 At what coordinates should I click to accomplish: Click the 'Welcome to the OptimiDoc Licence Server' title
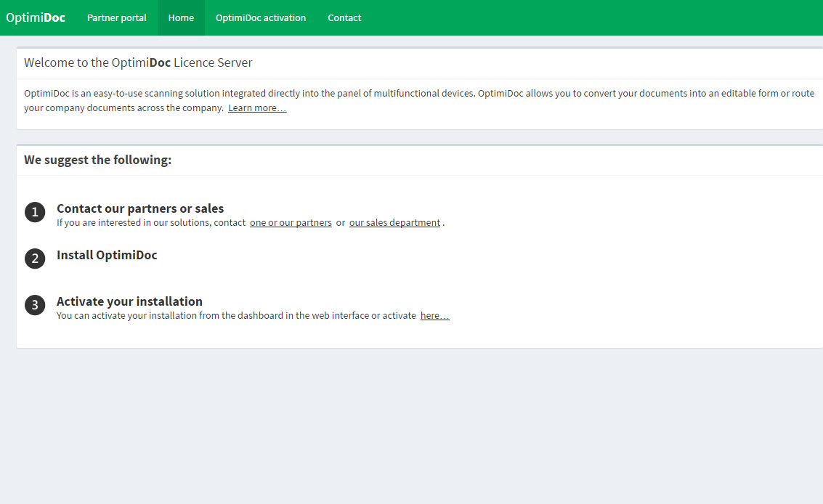138,62
